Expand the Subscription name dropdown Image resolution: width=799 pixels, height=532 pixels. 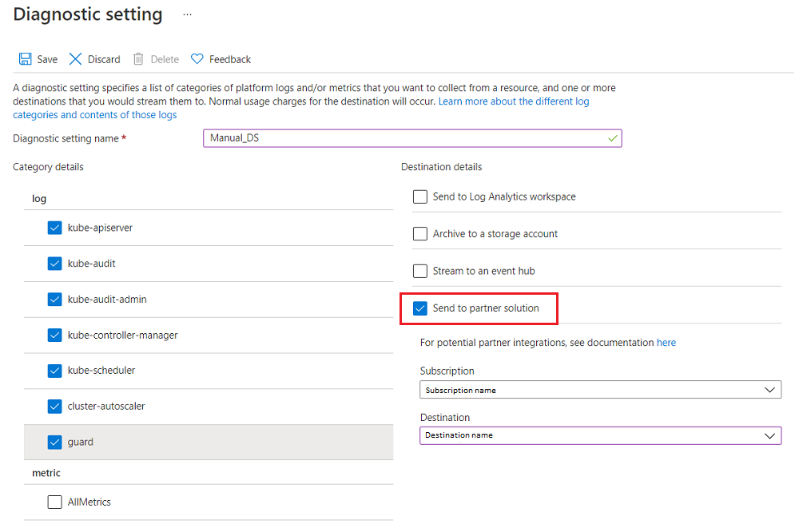pos(600,390)
